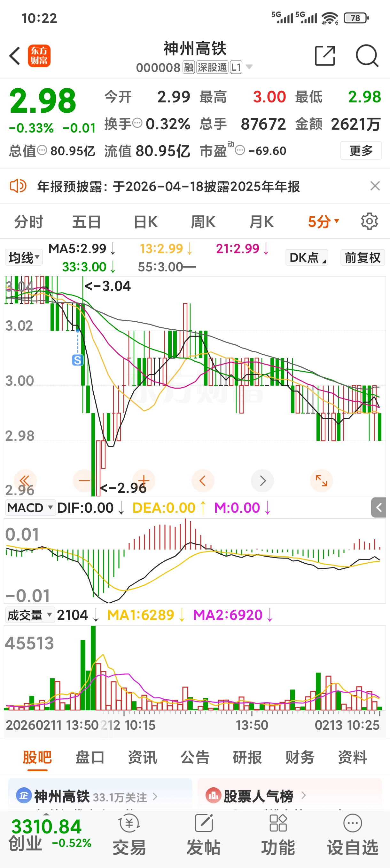This screenshot has width=390, height=868.
Task: Switch to 月K chart tab
Action: (x=261, y=222)
